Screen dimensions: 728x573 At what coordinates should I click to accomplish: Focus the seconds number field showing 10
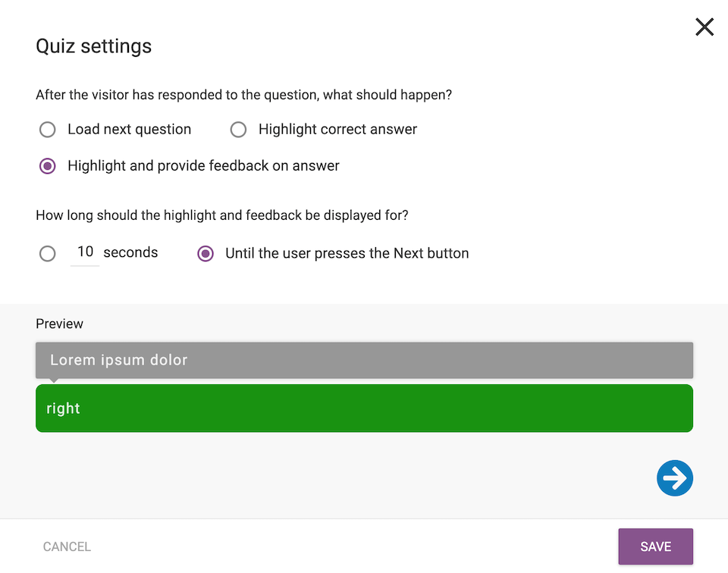pyautogui.click(x=85, y=252)
